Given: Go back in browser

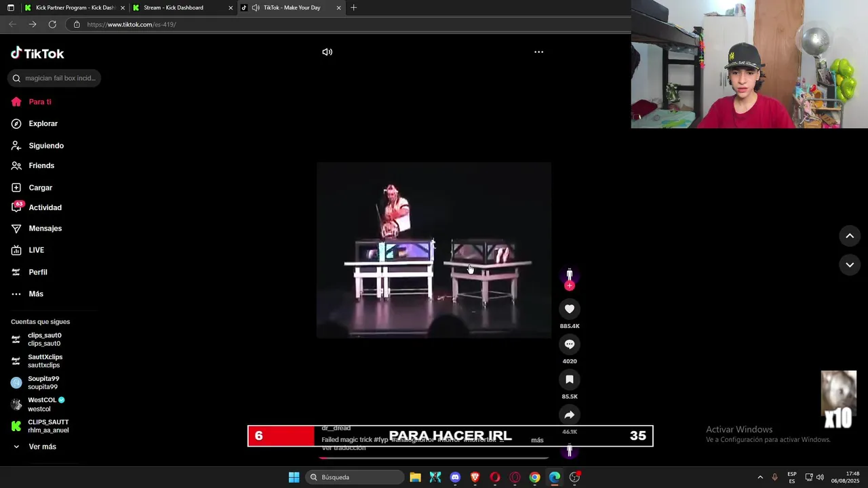Looking at the screenshot, I should [12, 24].
